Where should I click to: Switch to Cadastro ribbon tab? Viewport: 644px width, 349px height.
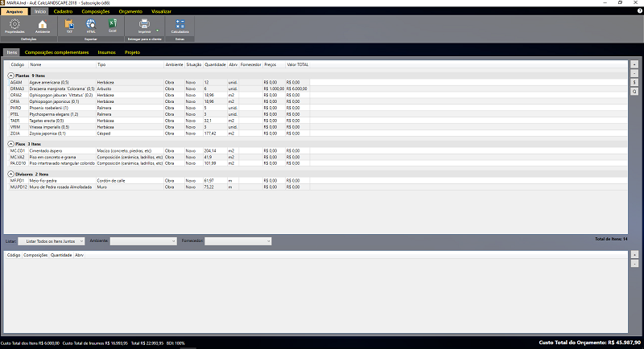coord(63,11)
